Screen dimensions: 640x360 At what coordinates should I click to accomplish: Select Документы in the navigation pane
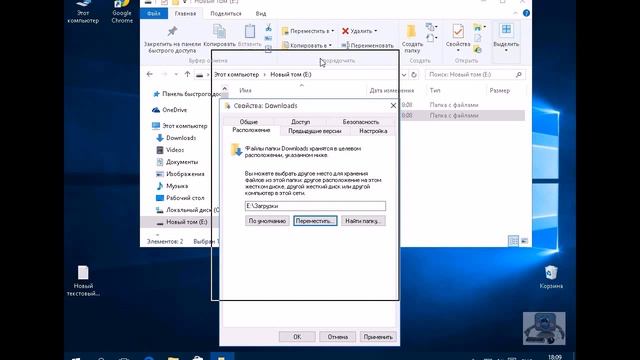pyautogui.click(x=182, y=162)
